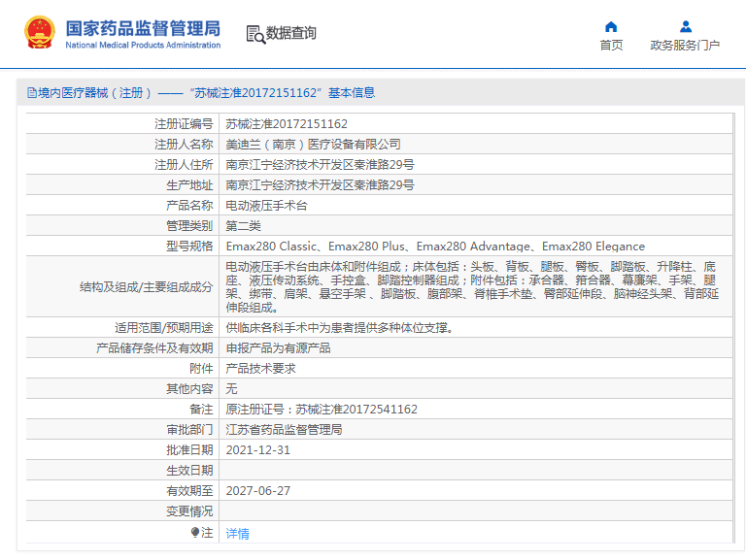Open the 数据查询 search icon

[256, 35]
